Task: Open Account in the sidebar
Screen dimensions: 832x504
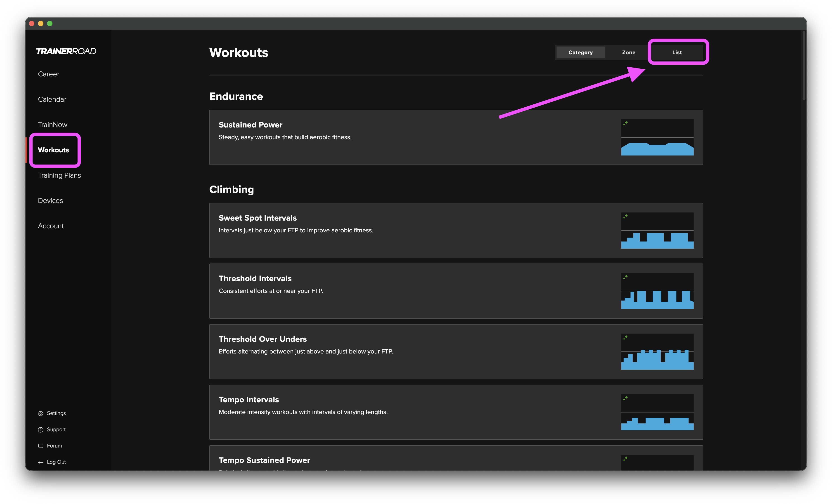Action: (51, 226)
